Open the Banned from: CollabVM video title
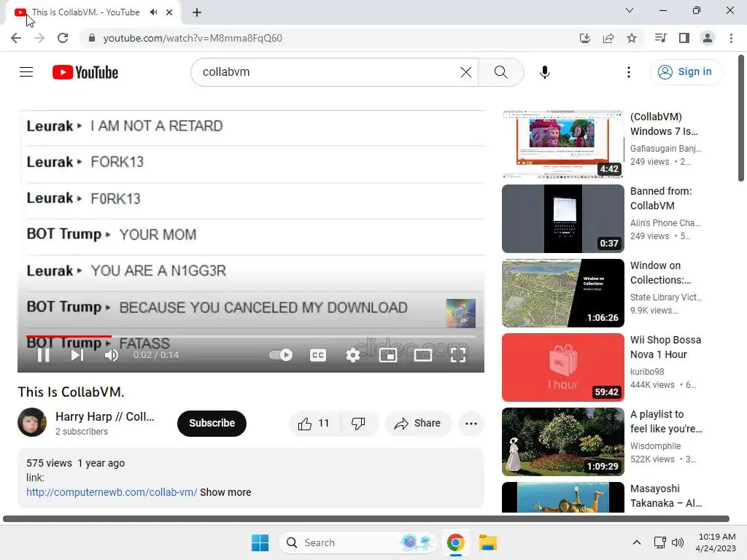Screen dimensions: 747x560 661,198
